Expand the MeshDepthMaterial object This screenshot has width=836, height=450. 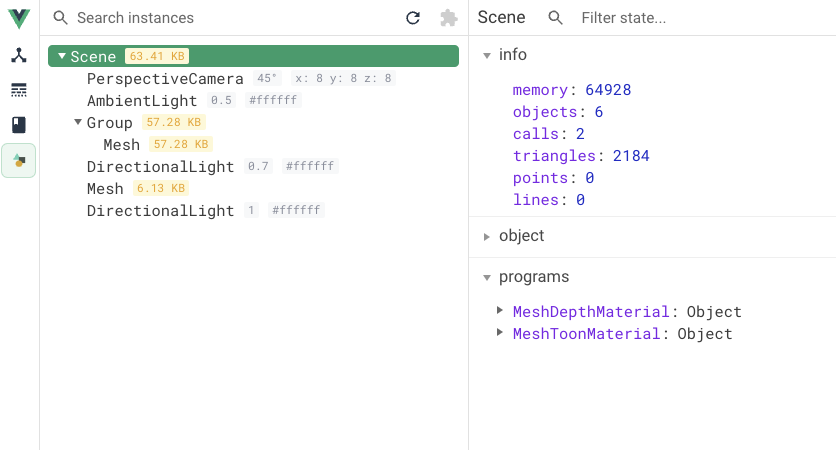[x=500, y=311]
